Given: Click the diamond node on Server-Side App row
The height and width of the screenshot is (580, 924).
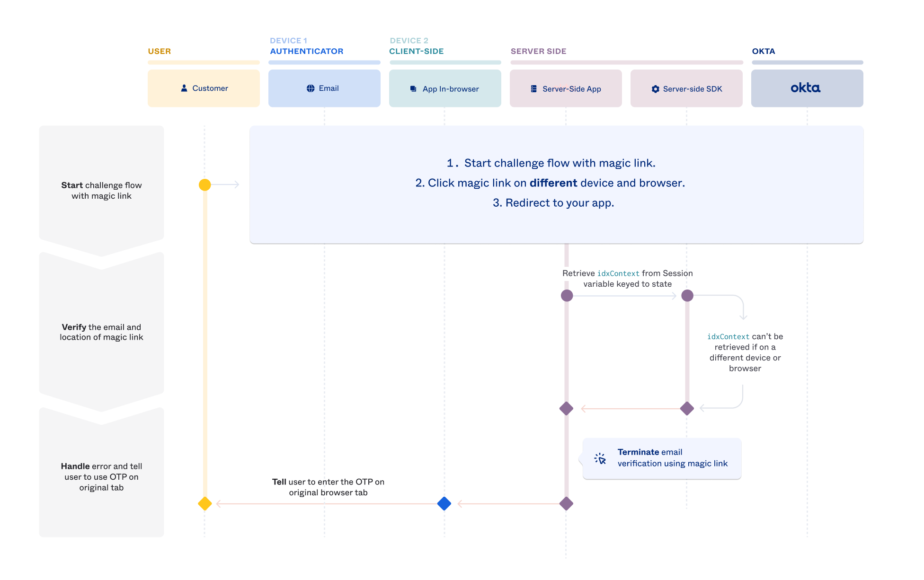Looking at the screenshot, I should tap(566, 409).
